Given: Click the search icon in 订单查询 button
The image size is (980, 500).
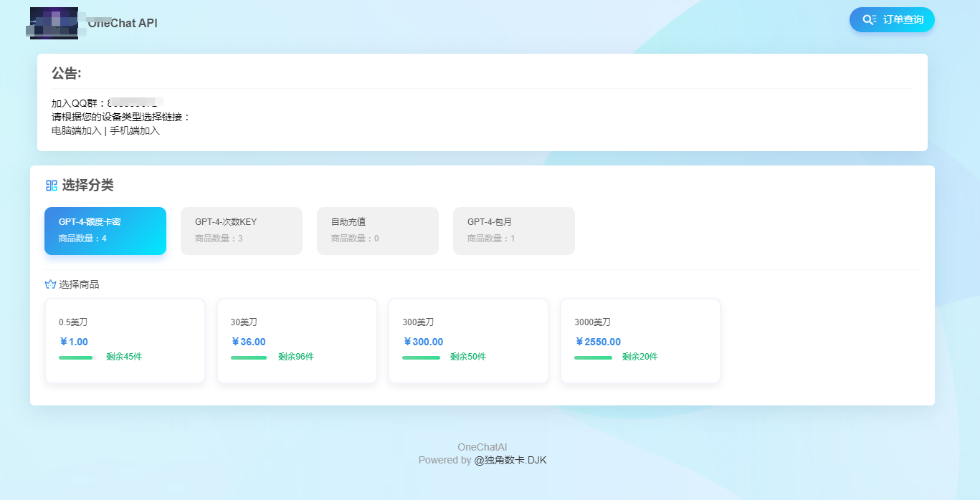Looking at the screenshot, I should (x=869, y=19).
